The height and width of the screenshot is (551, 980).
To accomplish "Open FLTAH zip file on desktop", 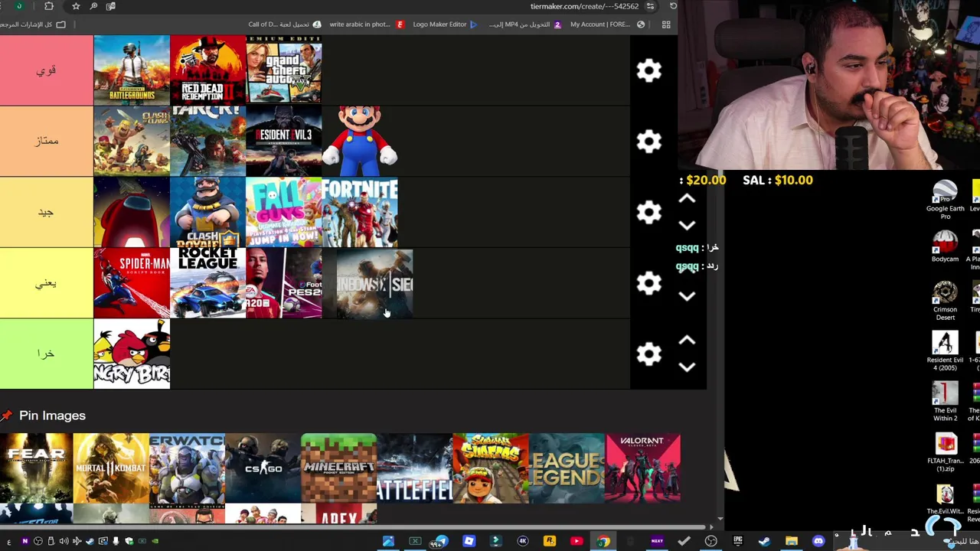I will coord(946,452).
